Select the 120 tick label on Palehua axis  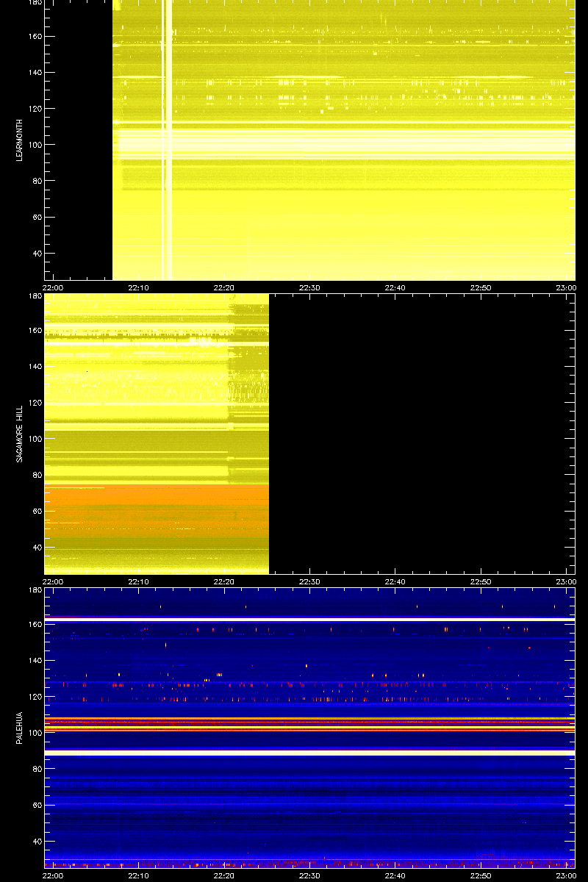[x=35, y=697]
